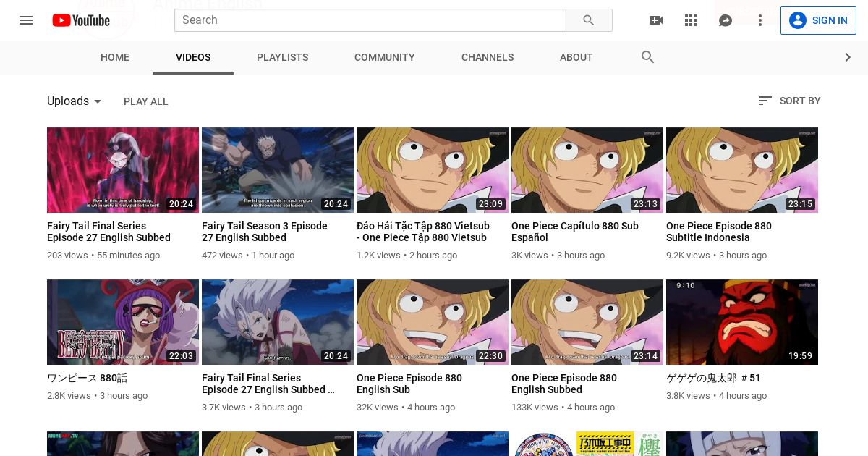Open the Playlists tab

coord(283,57)
